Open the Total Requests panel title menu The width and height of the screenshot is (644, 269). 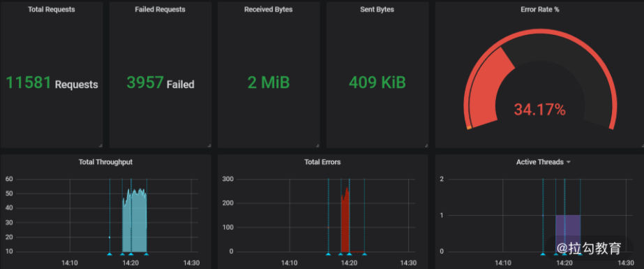pos(52,10)
